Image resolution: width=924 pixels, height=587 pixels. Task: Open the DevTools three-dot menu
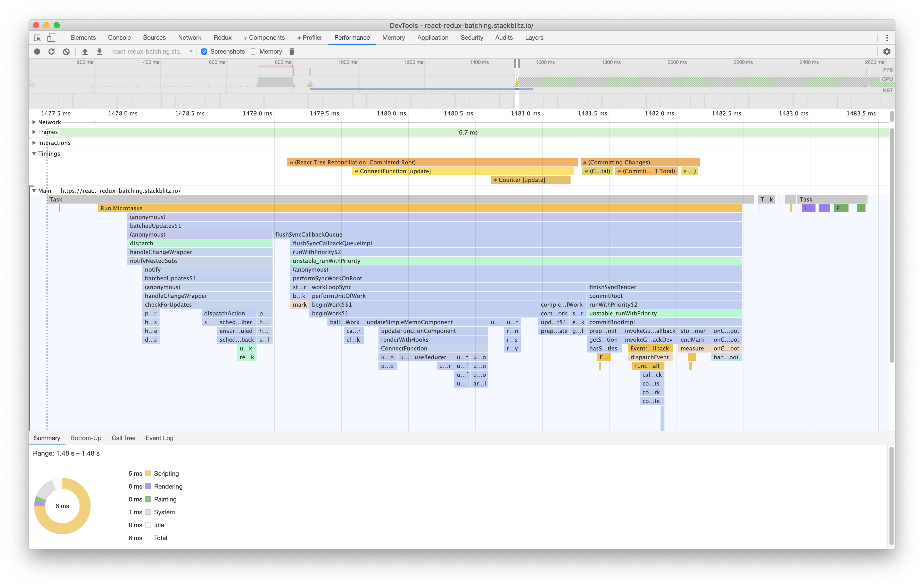(887, 38)
